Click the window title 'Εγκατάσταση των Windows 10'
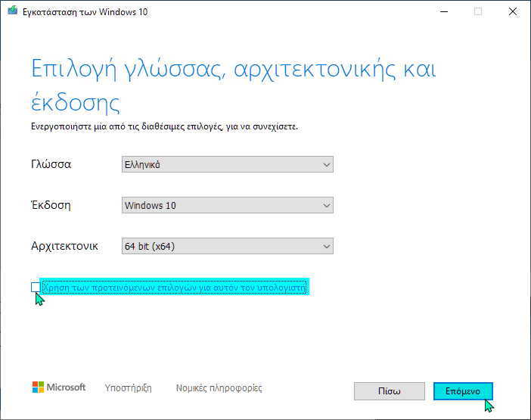 pyautogui.click(x=85, y=12)
